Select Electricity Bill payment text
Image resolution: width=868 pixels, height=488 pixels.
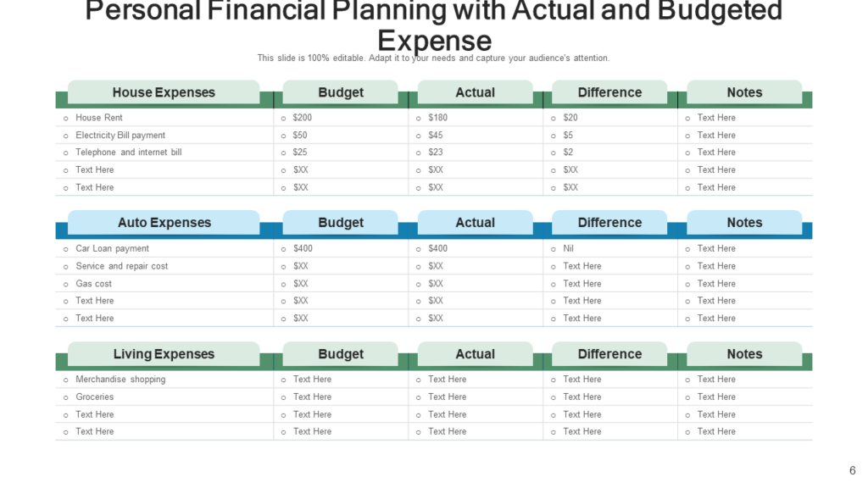tap(120, 136)
